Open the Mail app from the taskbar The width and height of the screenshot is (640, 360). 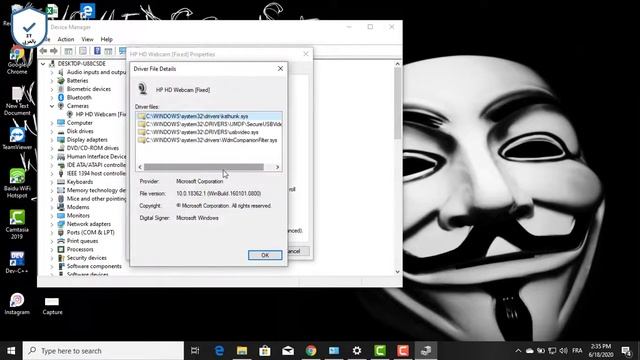click(288, 351)
